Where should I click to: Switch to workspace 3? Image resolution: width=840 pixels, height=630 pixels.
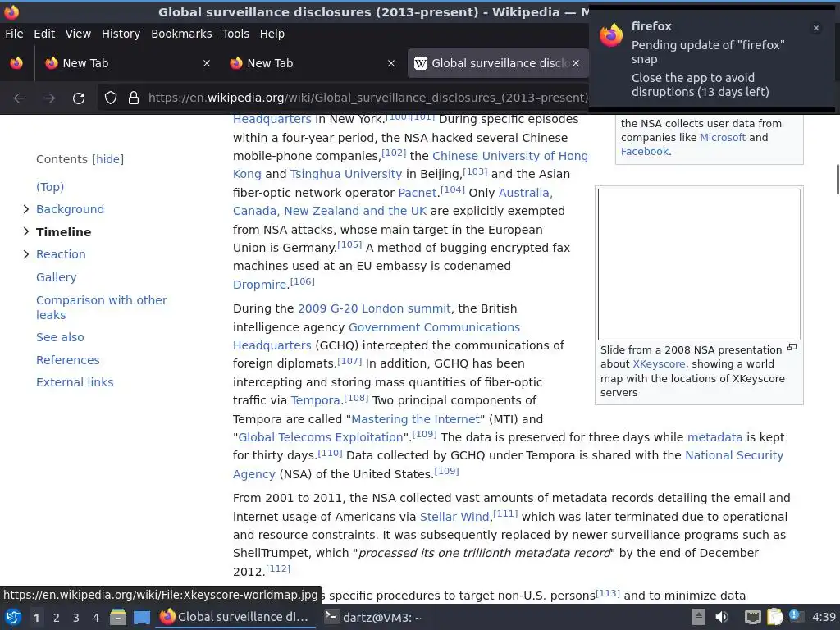click(76, 618)
